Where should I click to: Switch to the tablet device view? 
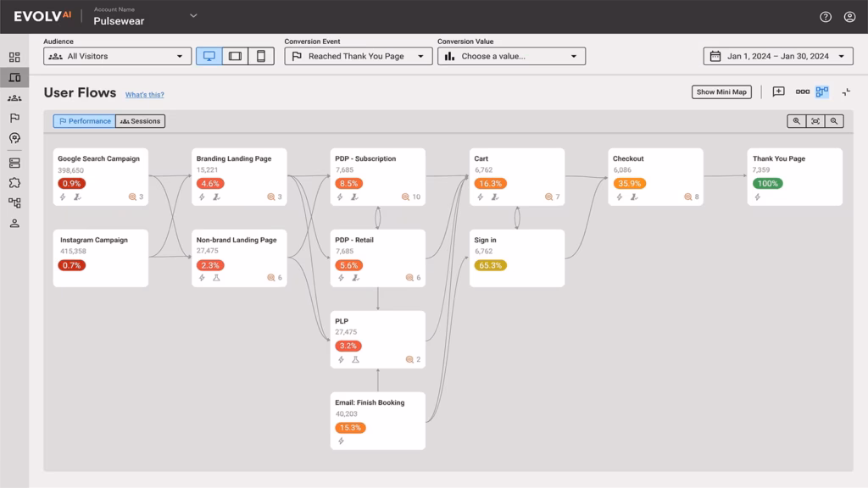click(x=235, y=56)
